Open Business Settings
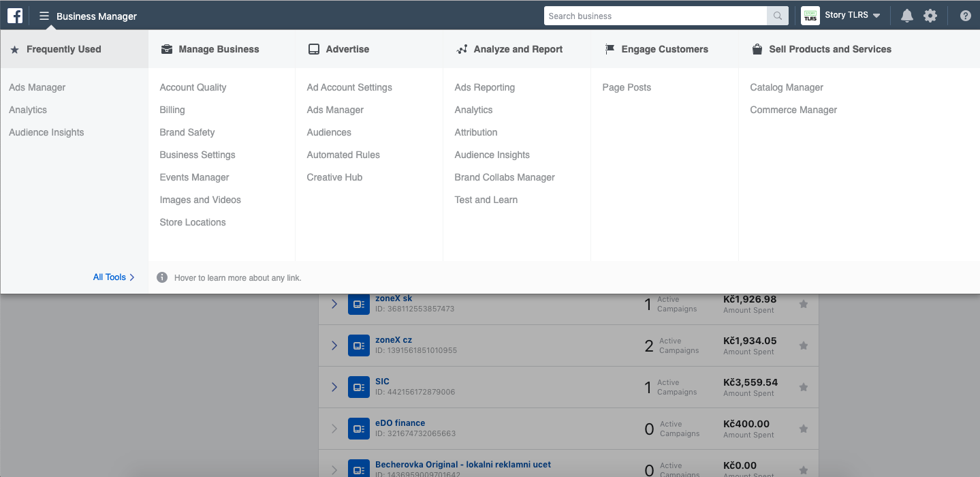The image size is (980, 477). point(197,155)
